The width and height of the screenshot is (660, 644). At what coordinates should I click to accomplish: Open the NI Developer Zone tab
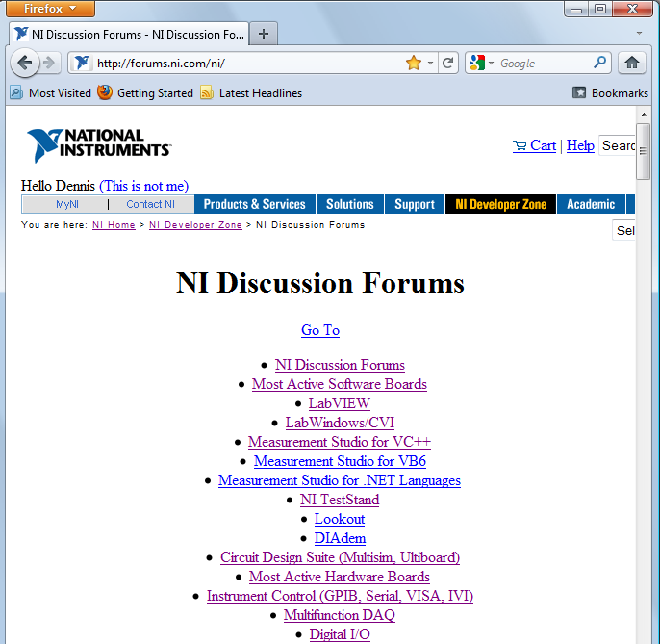coord(501,204)
